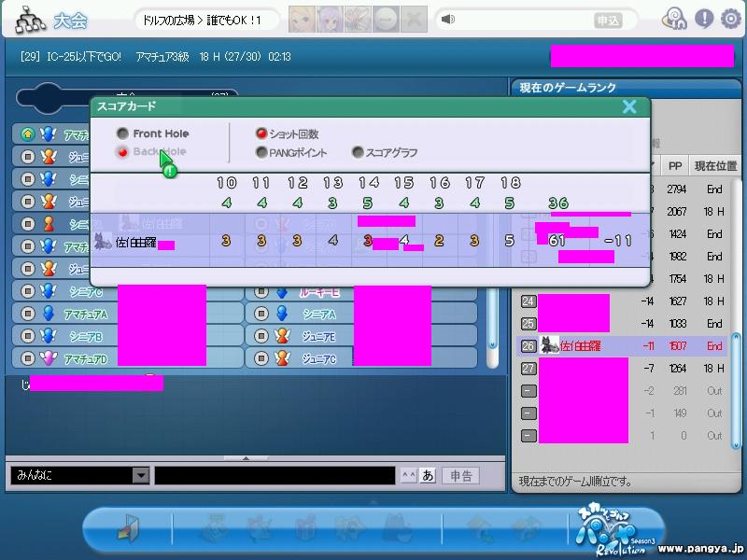Select the blonde girl emoticon in top bar

302,20
